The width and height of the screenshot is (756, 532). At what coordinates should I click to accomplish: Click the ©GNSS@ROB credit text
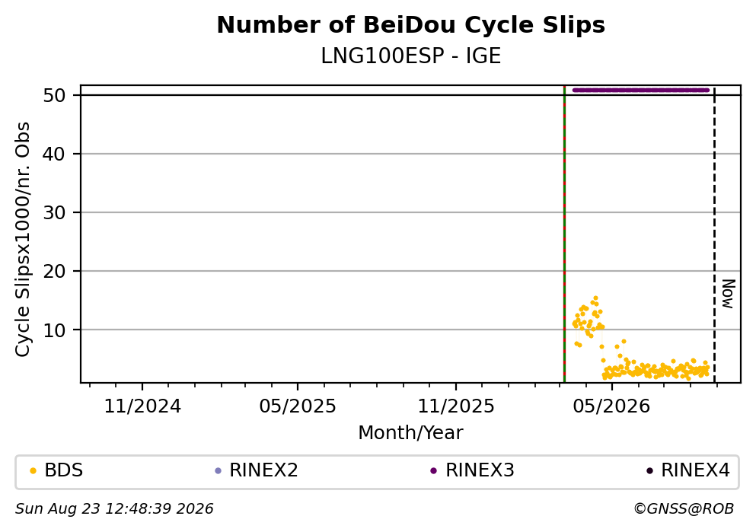tap(684, 509)
